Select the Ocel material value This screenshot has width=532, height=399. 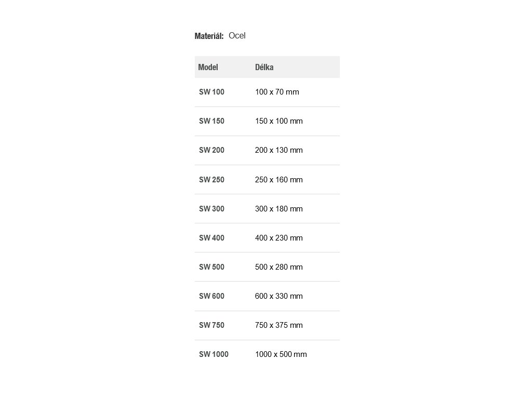click(237, 36)
